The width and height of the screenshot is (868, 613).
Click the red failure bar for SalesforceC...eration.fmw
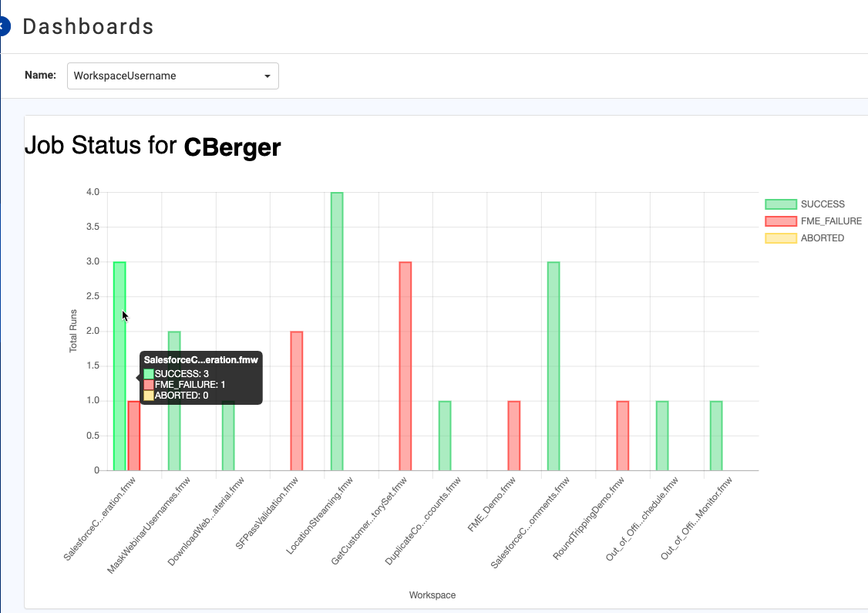133,436
